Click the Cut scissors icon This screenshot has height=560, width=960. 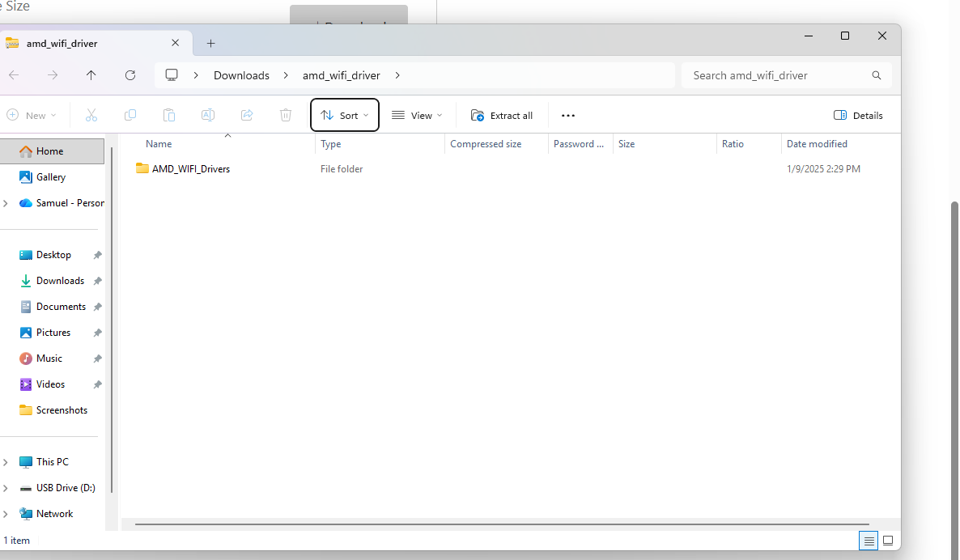pyautogui.click(x=91, y=115)
